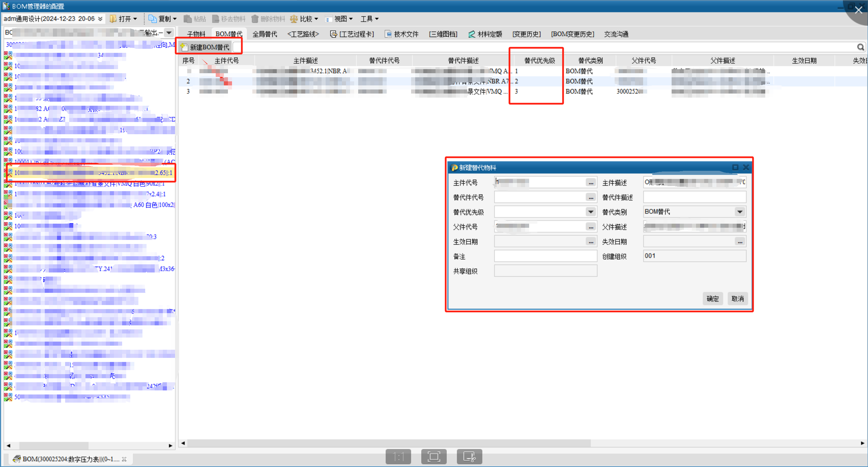Expand the 替代优先级 dropdown

[x=591, y=212]
